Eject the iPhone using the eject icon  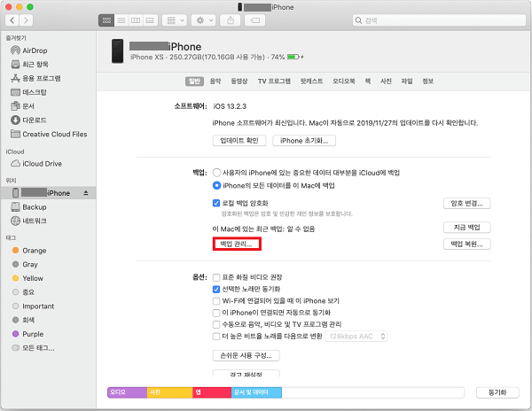[86, 193]
